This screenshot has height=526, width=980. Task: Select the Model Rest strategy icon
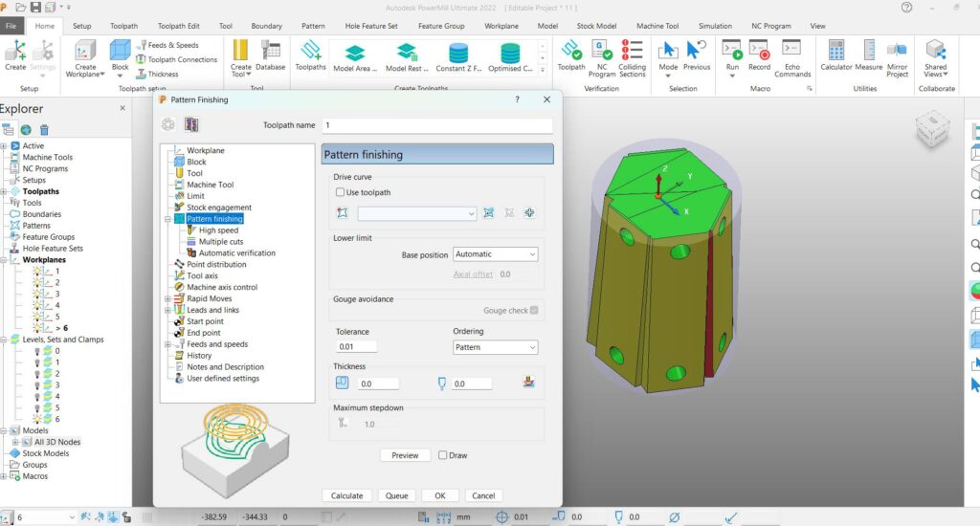tap(407, 58)
